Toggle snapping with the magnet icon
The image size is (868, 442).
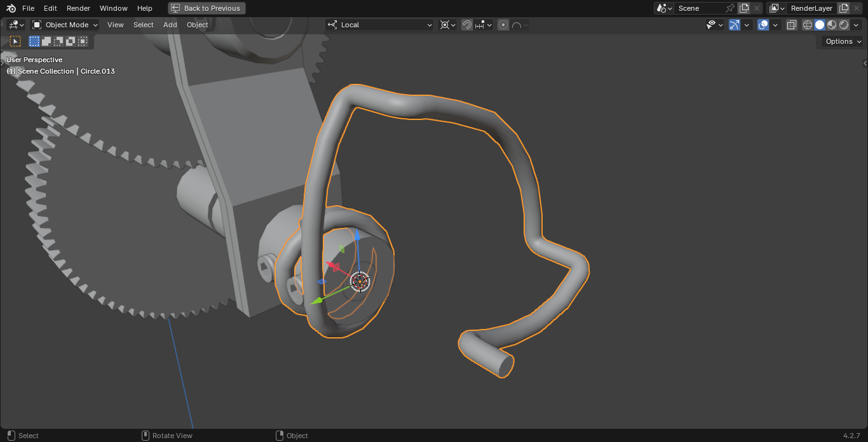(467, 25)
